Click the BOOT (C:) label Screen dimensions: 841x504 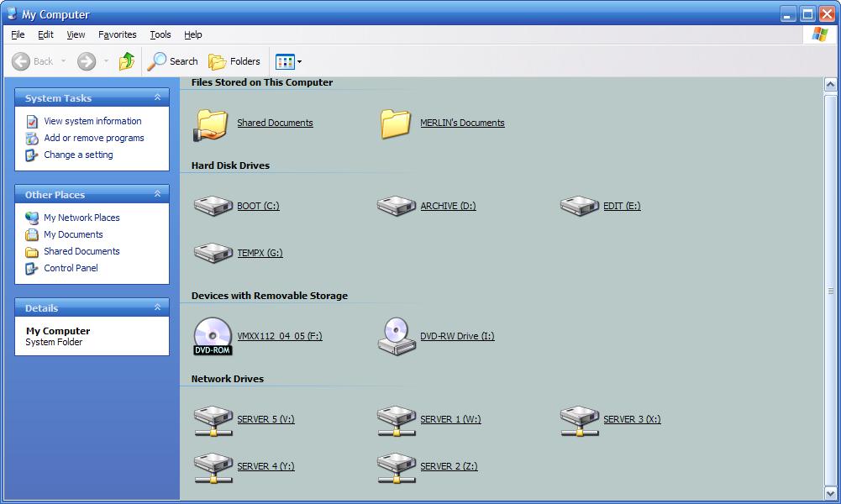(x=258, y=206)
